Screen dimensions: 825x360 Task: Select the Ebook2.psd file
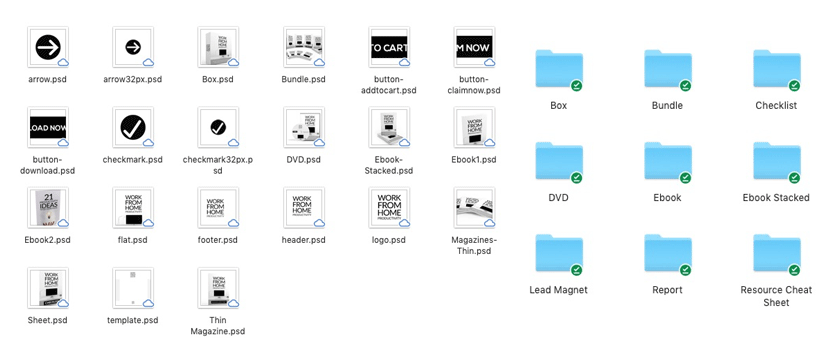point(48,208)
